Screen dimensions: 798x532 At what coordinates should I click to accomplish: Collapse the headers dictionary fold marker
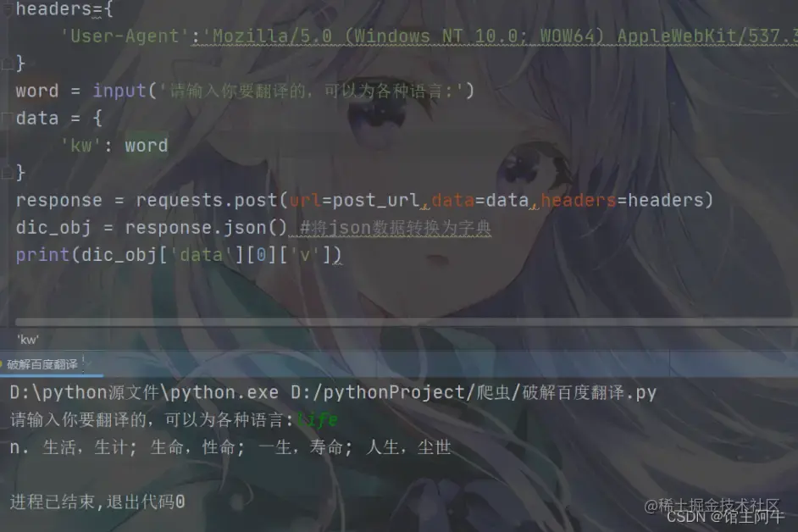[x=7, y=9]
